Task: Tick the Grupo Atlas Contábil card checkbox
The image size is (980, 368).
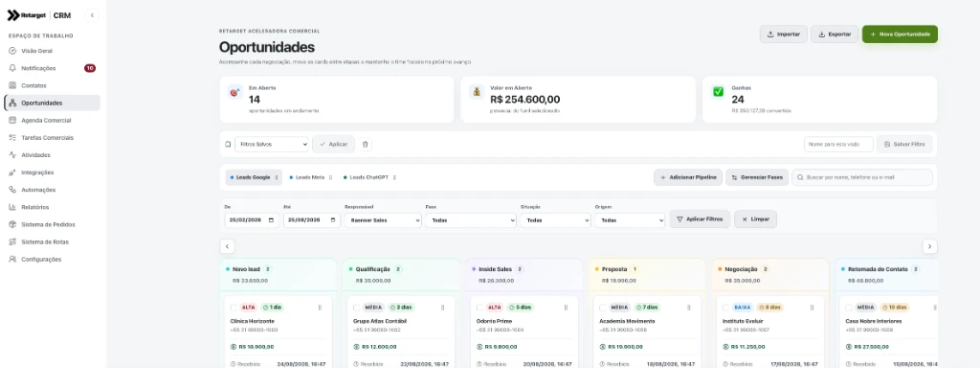Action: tap(357, 308)
